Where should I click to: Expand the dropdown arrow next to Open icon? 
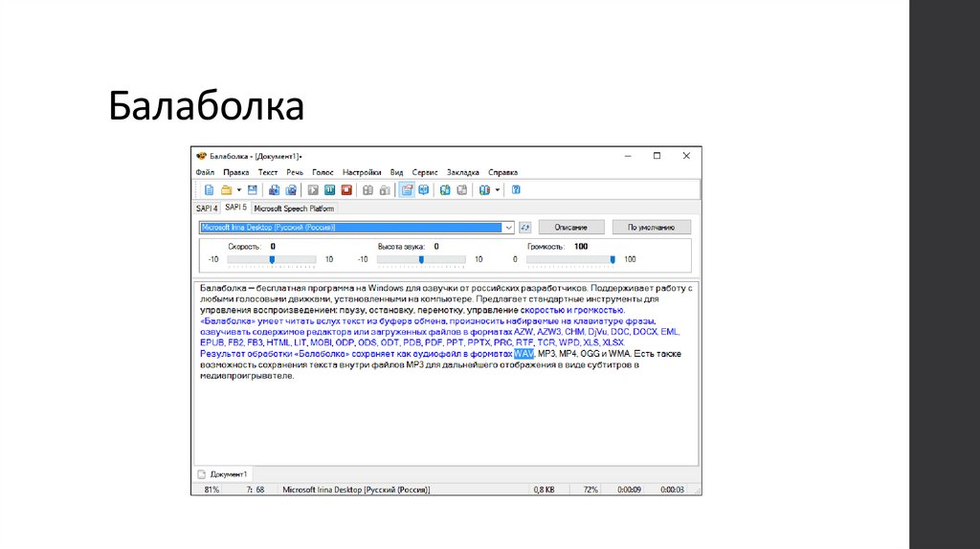click(239, 189)
